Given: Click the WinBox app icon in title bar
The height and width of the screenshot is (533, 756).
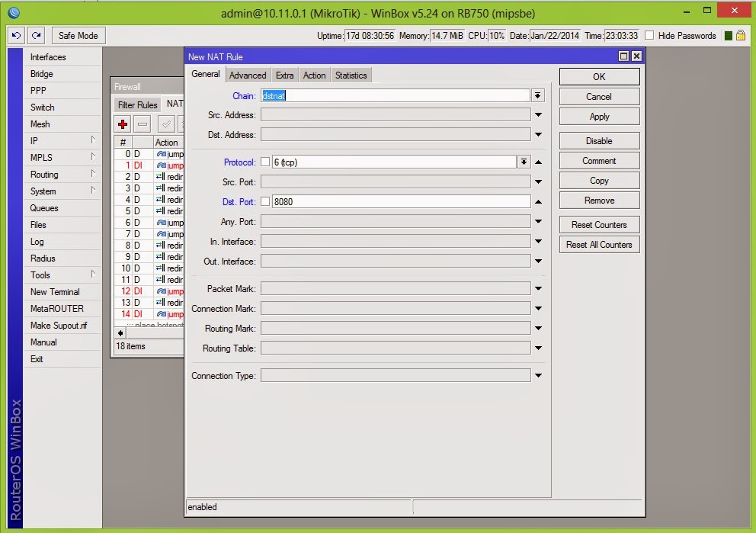Looking at the screenshot, I should coord(14,12).
